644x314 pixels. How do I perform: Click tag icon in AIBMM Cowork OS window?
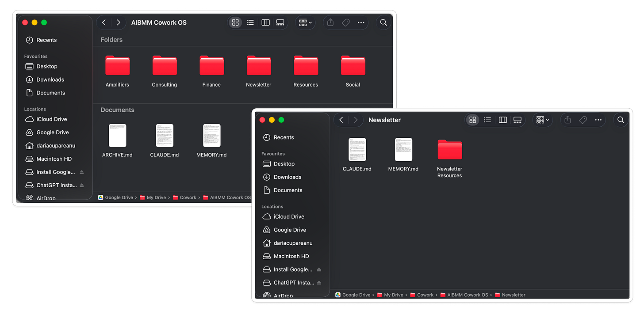coord(346,23)
